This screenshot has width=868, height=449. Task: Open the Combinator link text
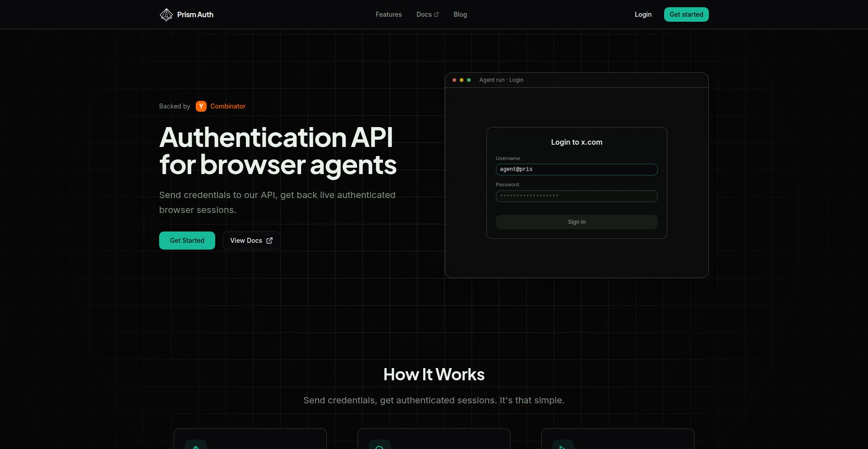(x=228, y=106)
